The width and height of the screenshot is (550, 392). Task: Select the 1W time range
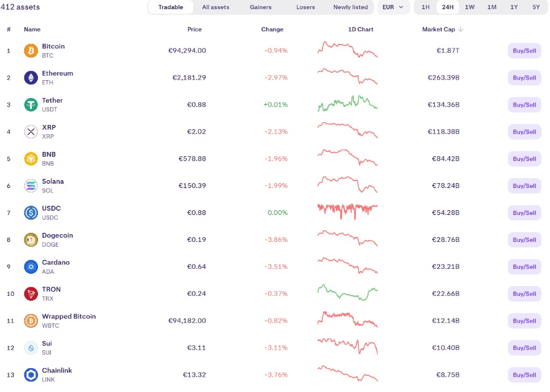(470, 7)
